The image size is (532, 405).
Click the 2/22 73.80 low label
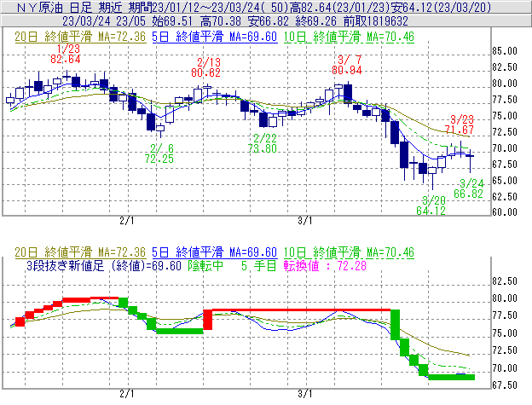click(x=263, y=143)
